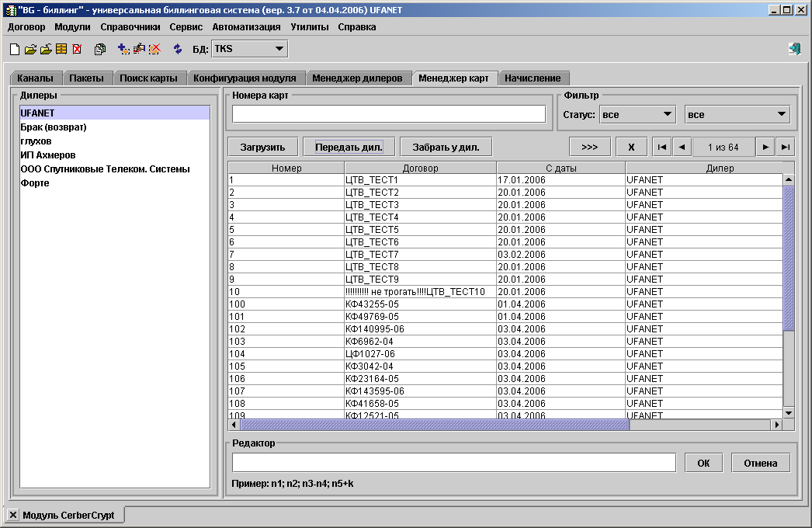The width and height of the screenshot is (812, 528).
Task: Click the red-crossed document toolbar icon
Action: tap(77, 49)
